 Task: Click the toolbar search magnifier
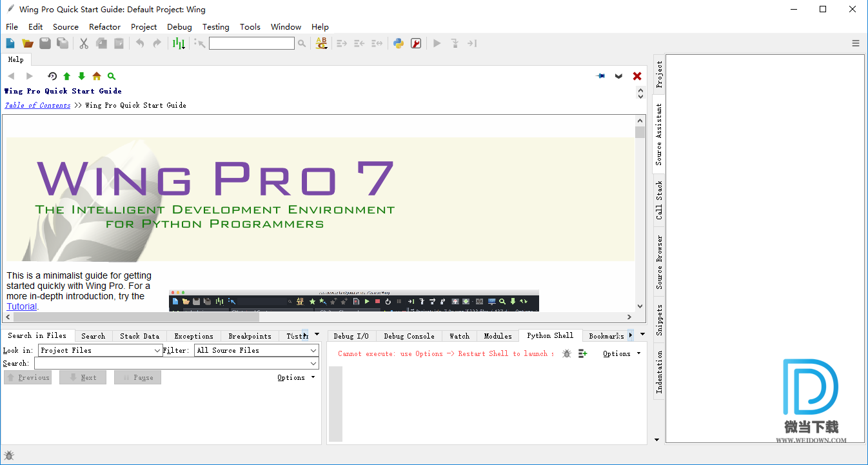click(302, 43)
